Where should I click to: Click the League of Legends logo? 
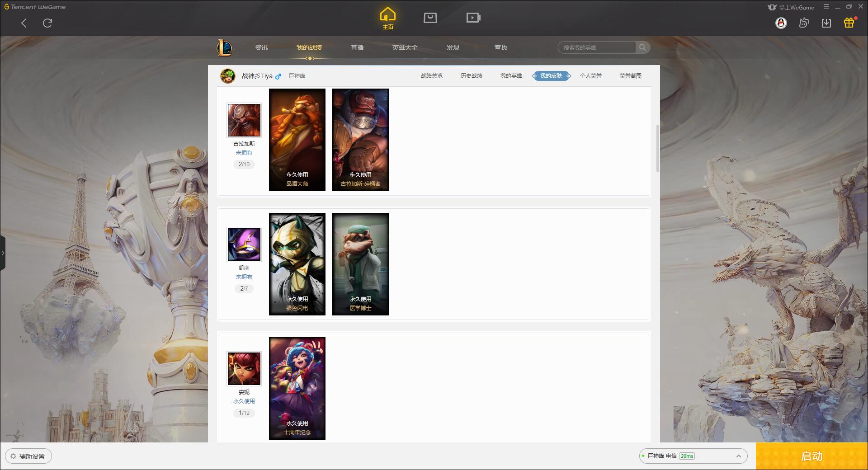click(x=225, y=47)
